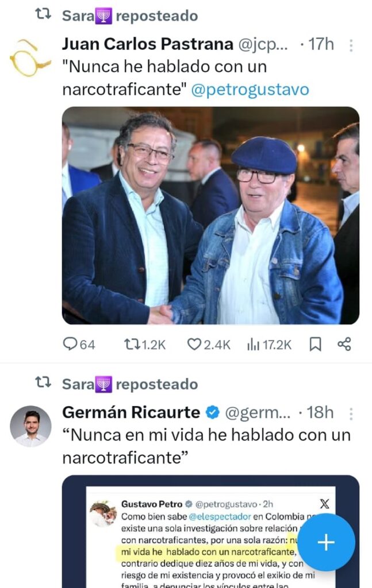Open the embedded Gustavo Petro tweet screenshot

210,531
